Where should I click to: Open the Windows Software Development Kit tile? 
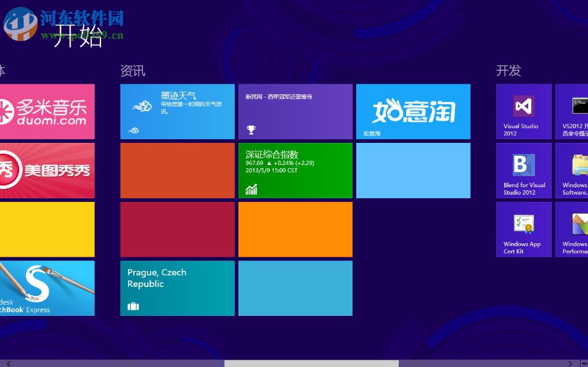(574, 171)
